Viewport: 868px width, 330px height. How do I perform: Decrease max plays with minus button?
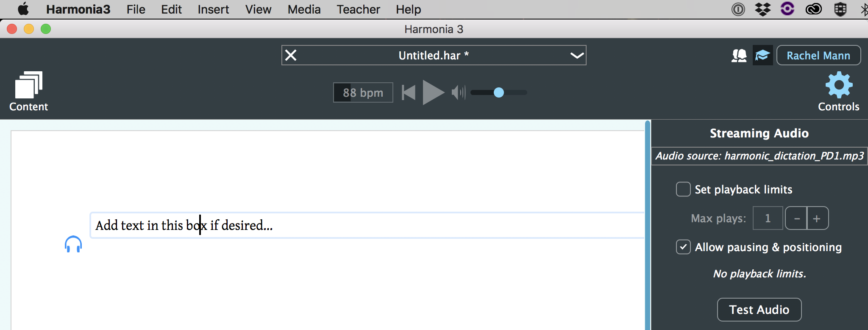(x=796, y=218)
